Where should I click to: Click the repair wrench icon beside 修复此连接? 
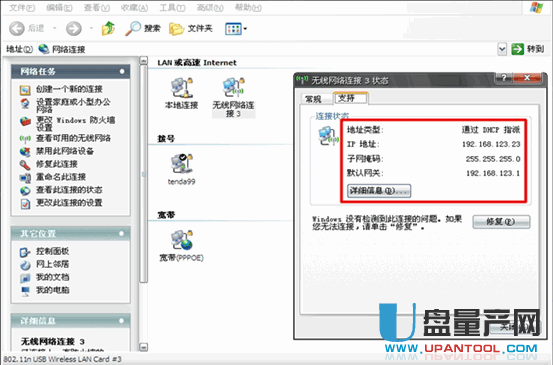25,165
